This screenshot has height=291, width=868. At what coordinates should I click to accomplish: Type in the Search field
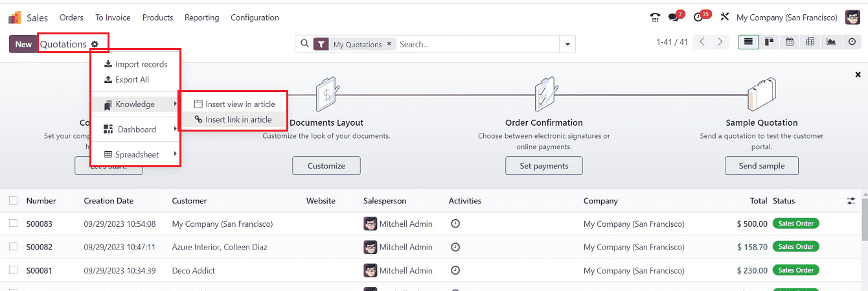click(x=476, y=44)
